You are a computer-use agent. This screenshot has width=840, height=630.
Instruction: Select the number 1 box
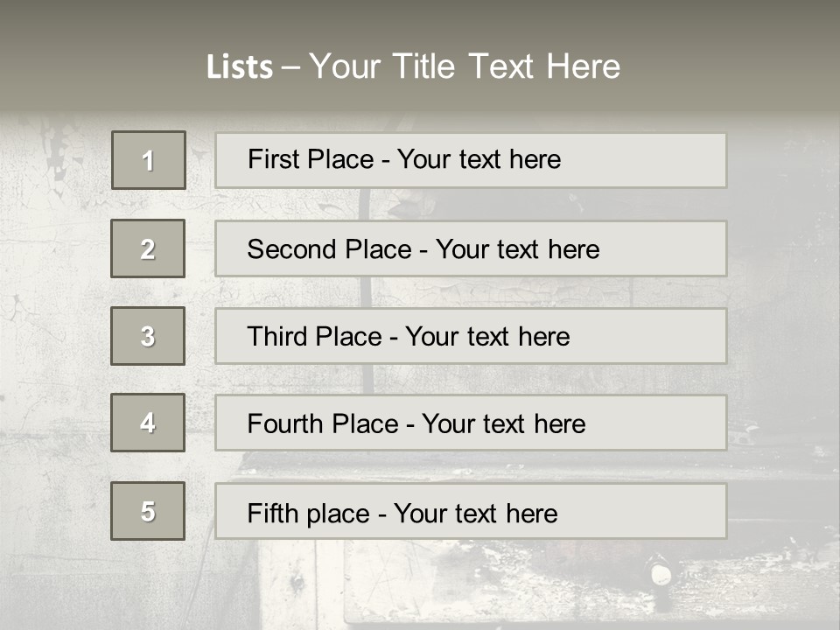(x=149, y=160)
